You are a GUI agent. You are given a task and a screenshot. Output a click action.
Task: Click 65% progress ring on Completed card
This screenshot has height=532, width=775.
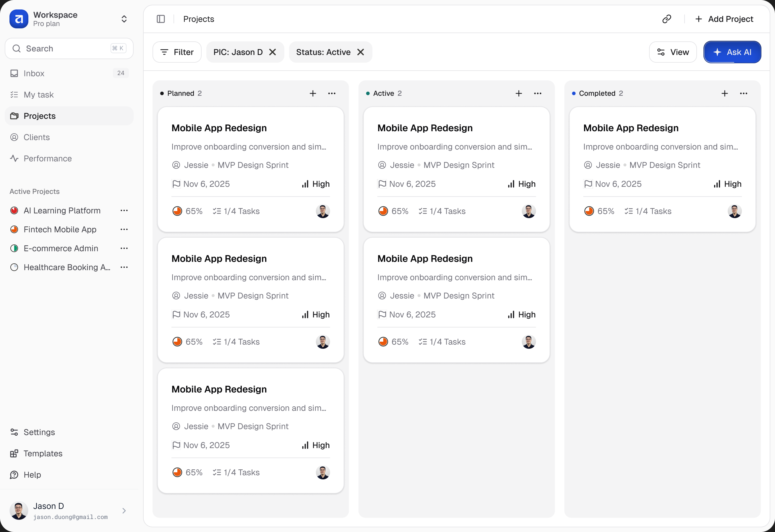[x=589, y=211]
